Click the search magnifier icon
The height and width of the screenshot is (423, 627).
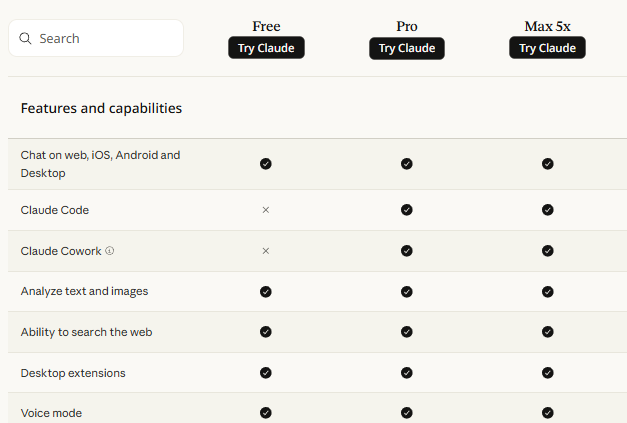25,39
